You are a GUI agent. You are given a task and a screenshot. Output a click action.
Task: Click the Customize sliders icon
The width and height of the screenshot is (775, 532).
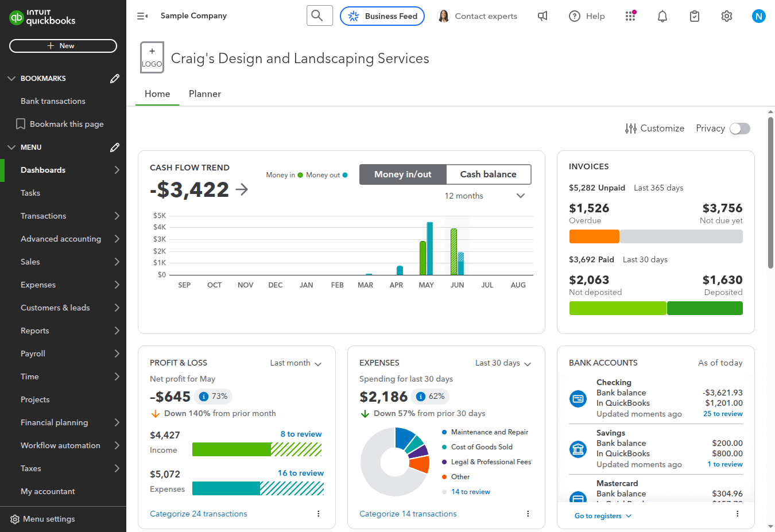631,129
